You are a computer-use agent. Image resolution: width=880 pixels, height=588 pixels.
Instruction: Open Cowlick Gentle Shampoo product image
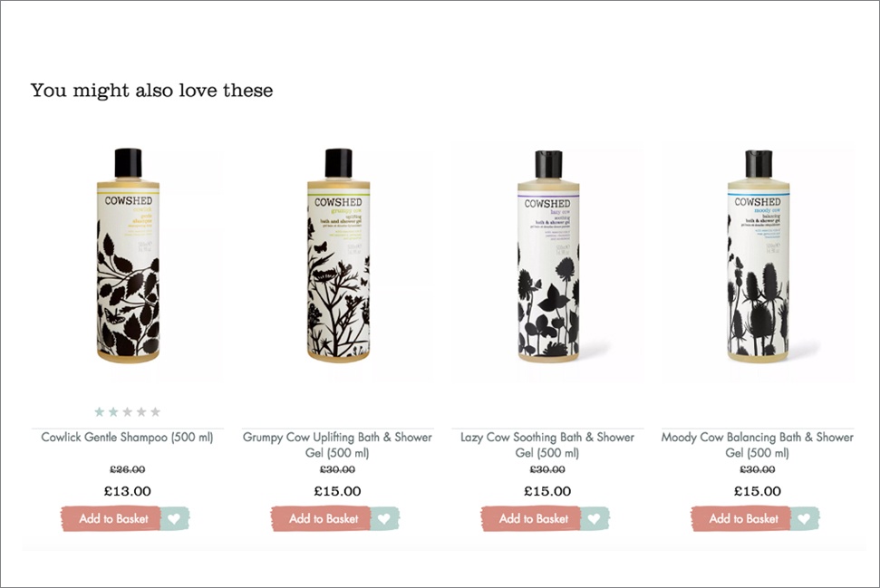click(x=128, y=255)
